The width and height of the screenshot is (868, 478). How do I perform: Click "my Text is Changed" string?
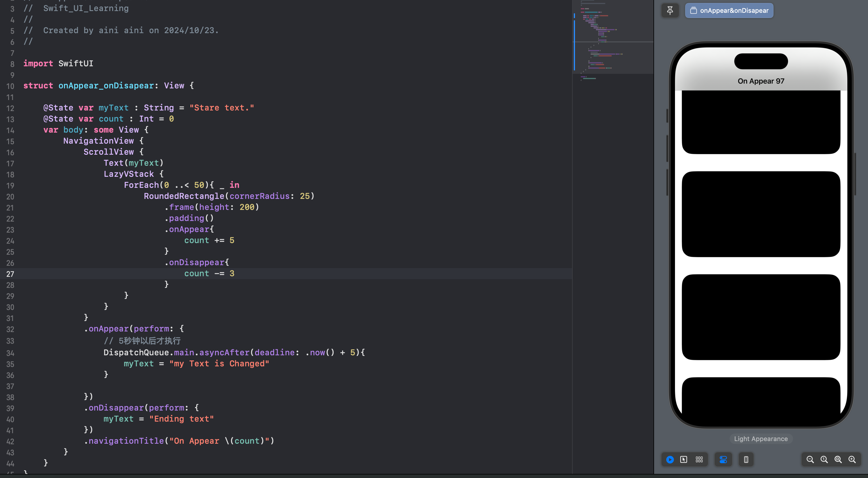pyautogui.click(x=219, y=364)
